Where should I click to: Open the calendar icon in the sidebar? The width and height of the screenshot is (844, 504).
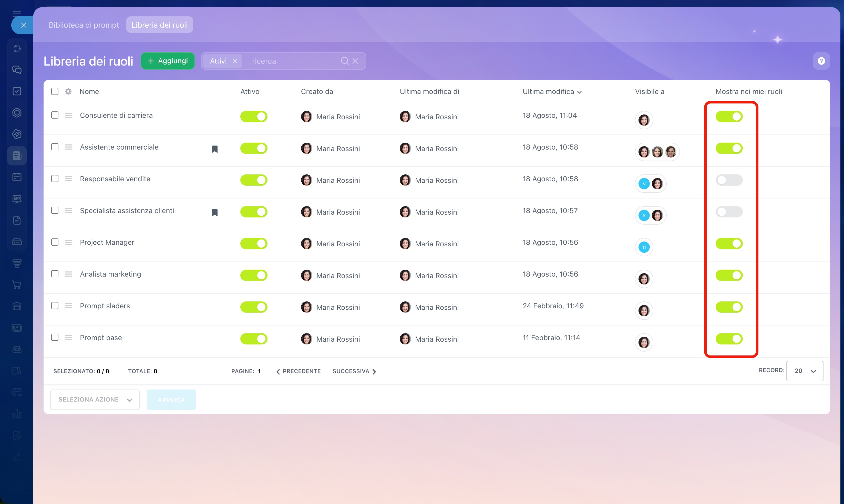point(17,177)
